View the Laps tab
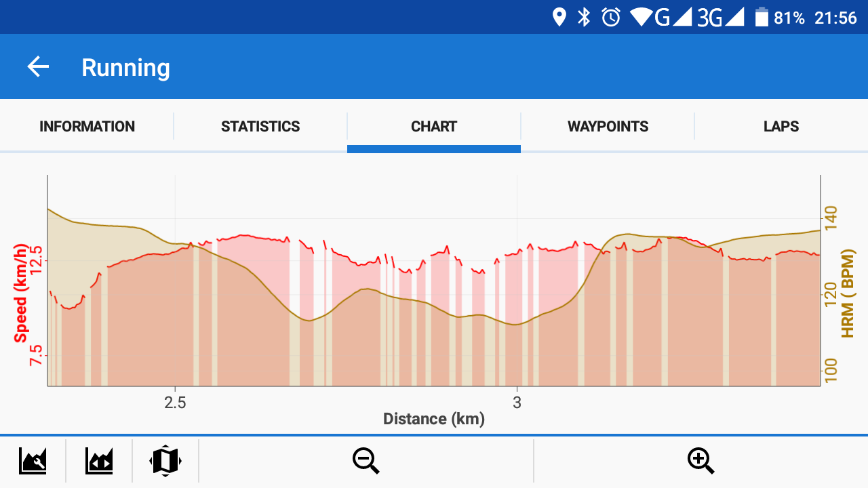The image size is (868, 488). click(781, 127)
